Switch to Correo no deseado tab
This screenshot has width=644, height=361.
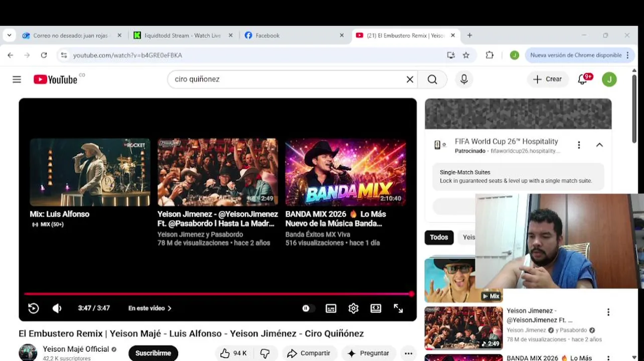coord(71,36)
